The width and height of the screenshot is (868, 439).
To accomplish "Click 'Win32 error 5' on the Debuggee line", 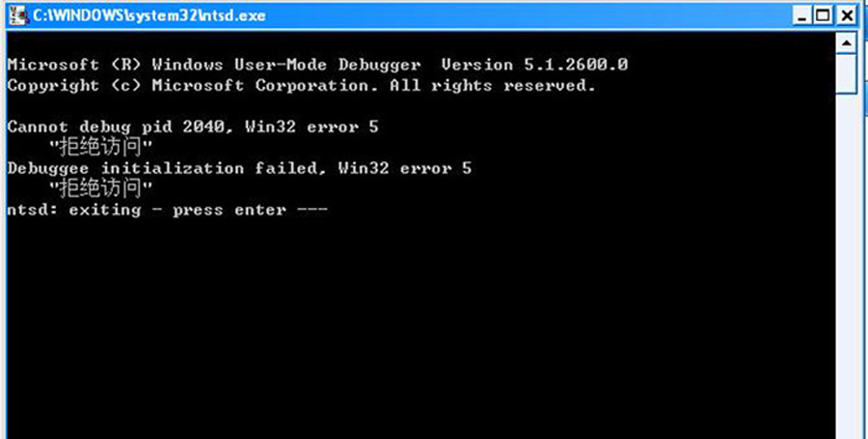I will (405, 168).
